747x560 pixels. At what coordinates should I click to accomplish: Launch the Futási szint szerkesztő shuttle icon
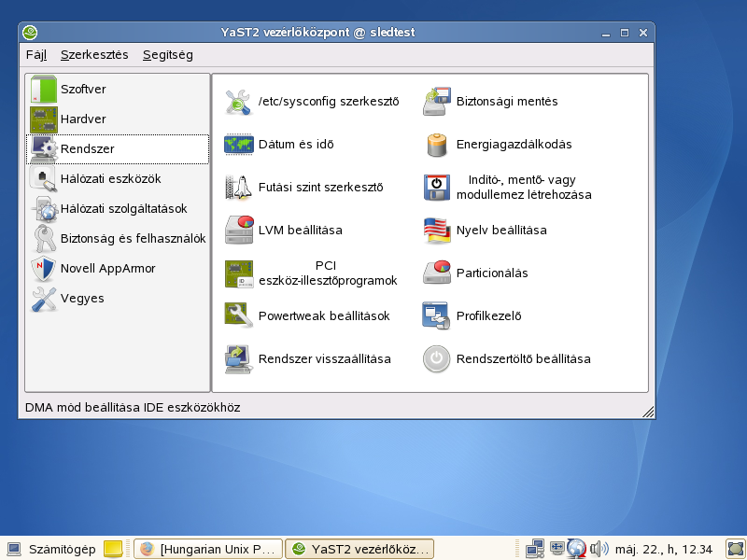pyautogui.click(x=239, y=188)
